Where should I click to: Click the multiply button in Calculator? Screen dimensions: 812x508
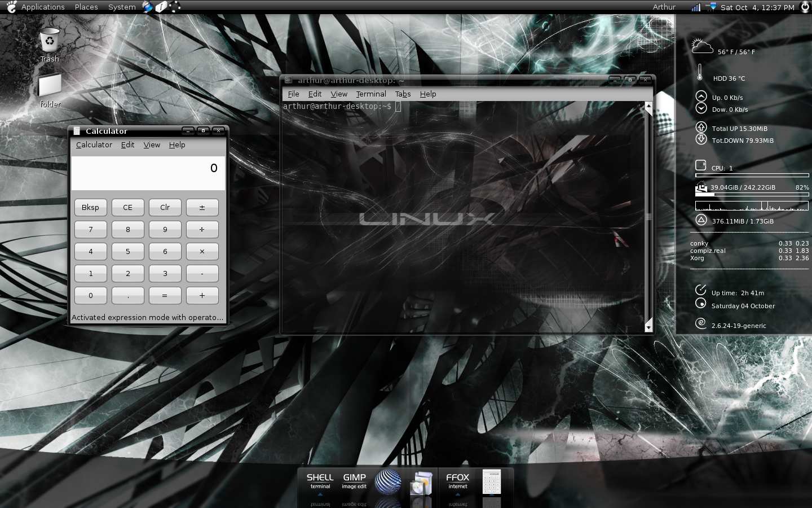point(202,251)
